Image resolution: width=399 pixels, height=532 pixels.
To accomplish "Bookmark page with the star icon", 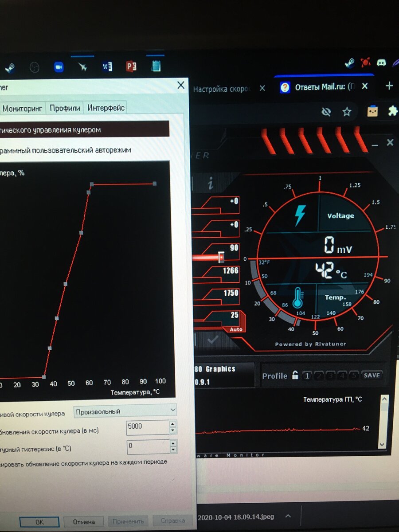I will (x=347, y=111).
